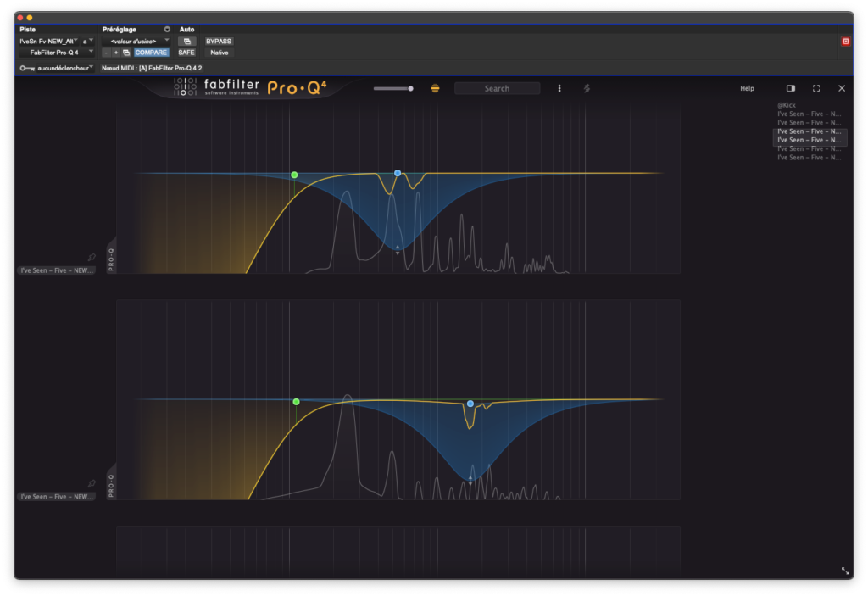Open the track selector I'veSn-Fv-NEW_Alt dropdown
Screen dimensions: 868x596
pos(48,42)
